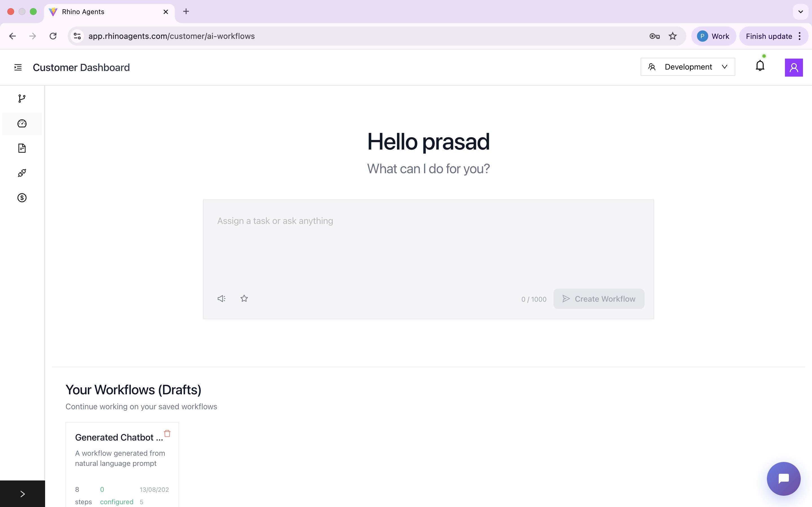
Task: Toggle the bookmark star in the address bar
Action: [x=673, y=36]
